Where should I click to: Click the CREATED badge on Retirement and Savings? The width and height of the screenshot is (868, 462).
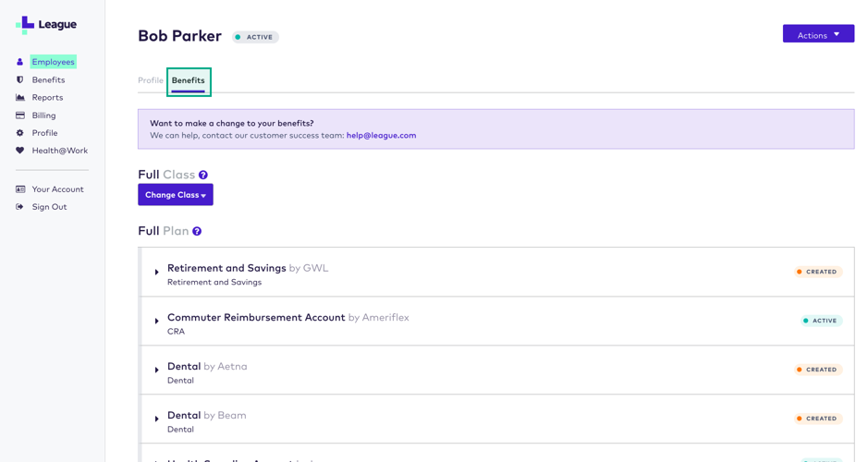click(818, 272)
